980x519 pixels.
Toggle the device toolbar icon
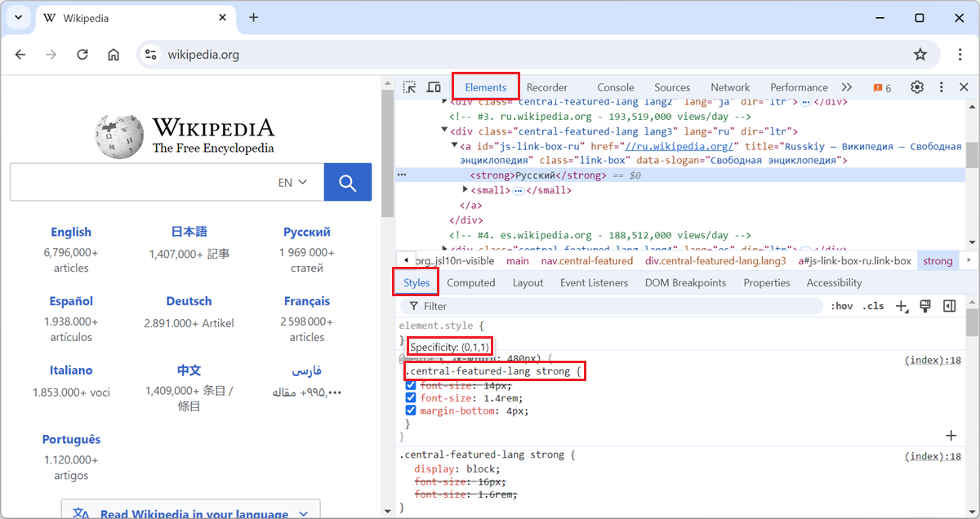click(x=434, y=87)
